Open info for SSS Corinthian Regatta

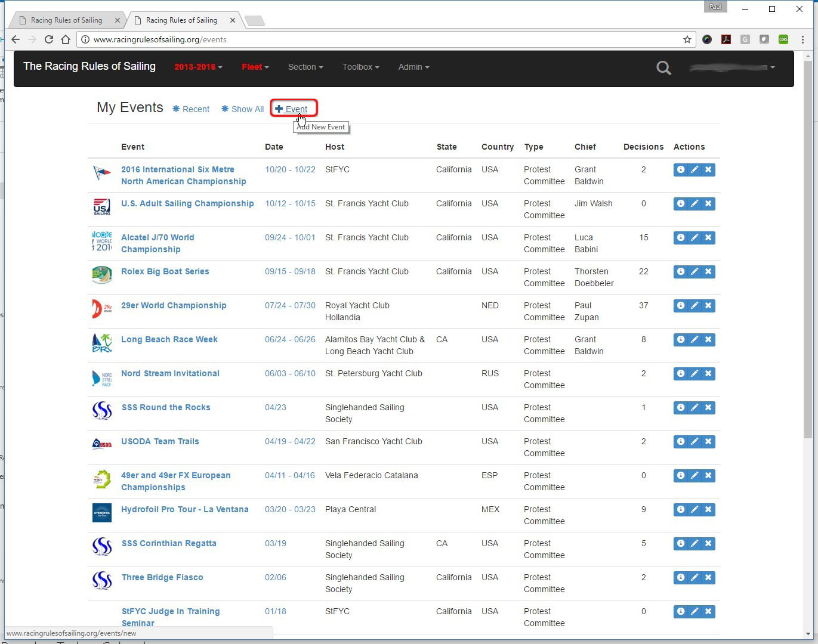(x=680, y=543)
